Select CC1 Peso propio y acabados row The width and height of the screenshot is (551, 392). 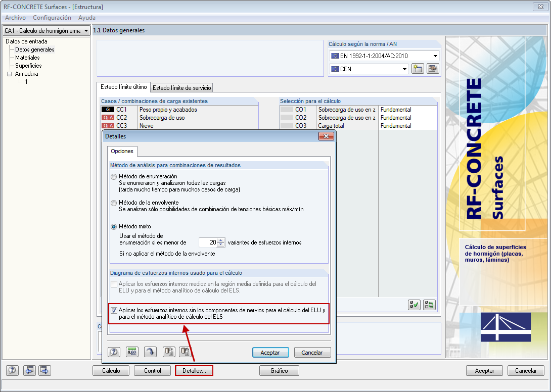[179, 110]
